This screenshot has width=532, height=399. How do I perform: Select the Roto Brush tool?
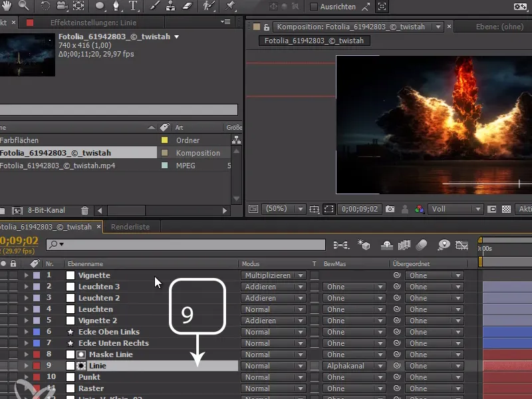pyautogui.click(x=208, y=6)
